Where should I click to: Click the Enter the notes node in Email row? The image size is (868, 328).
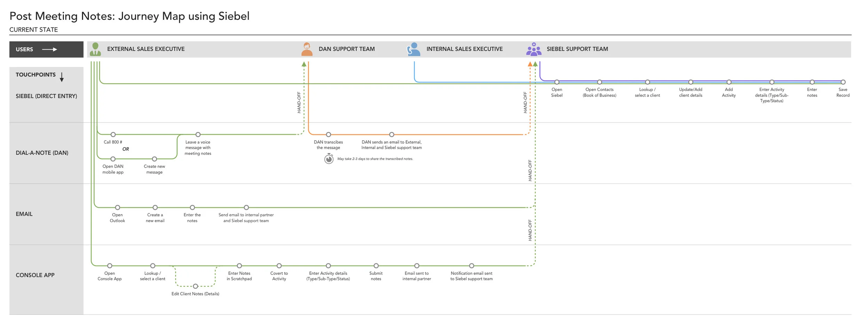192,208
